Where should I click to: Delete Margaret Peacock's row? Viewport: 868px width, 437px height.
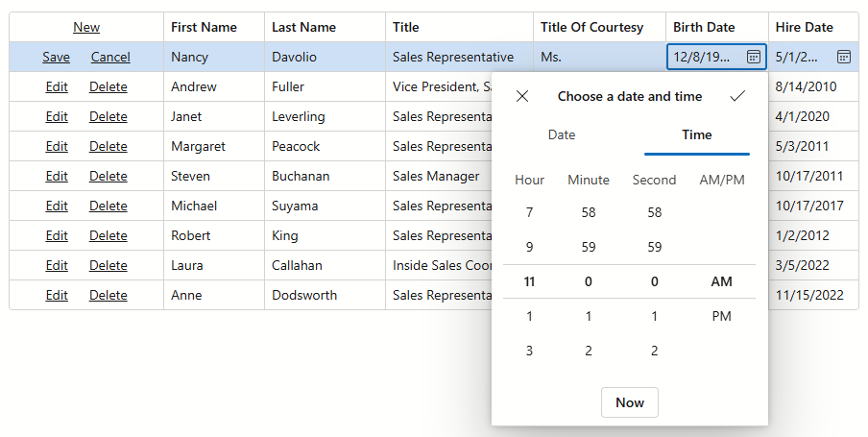(x=108, y=147)
